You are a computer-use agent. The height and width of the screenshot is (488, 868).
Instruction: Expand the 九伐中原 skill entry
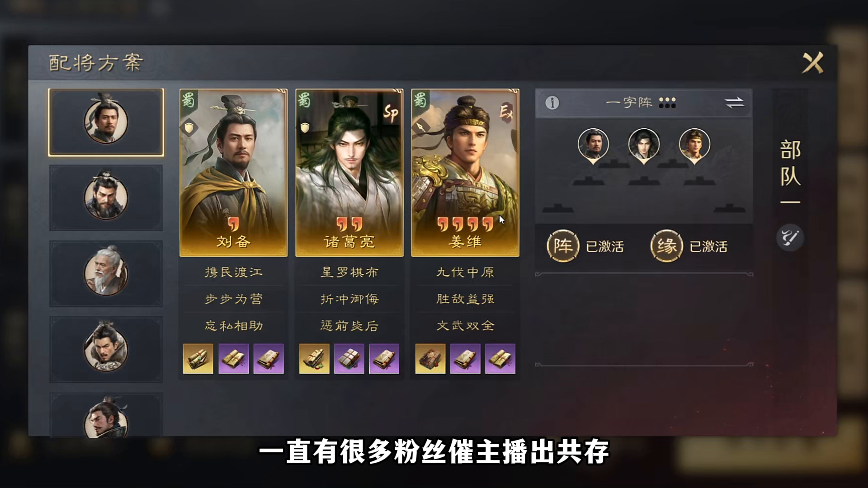465,272
